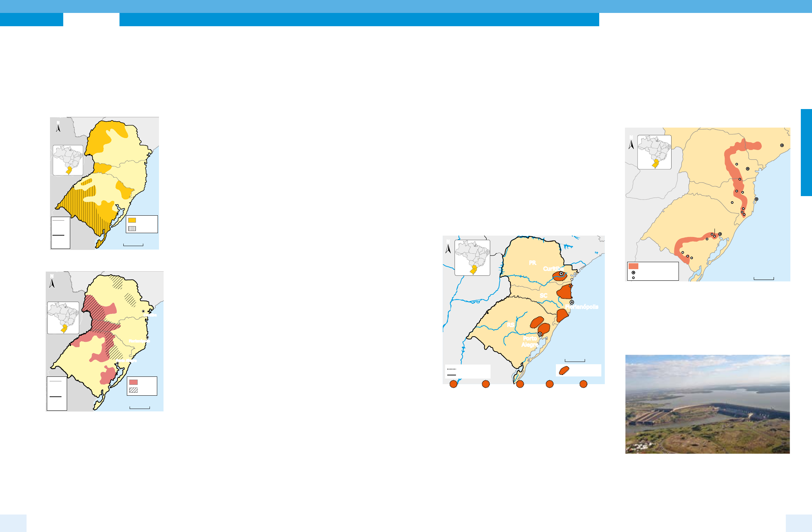Click salmon color swatch in right map legend
Viewport: 812px width, 532px height.
633,266
